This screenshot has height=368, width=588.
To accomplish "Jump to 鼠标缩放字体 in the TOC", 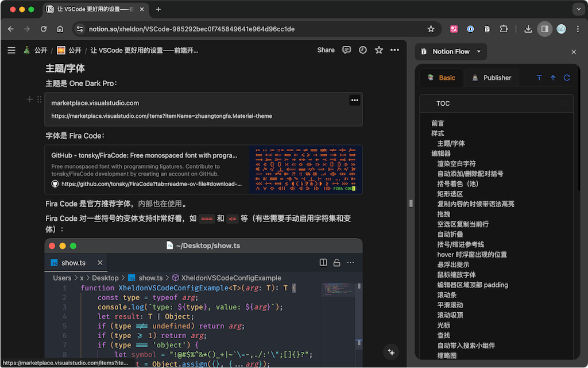I will (x=457, y=275).
